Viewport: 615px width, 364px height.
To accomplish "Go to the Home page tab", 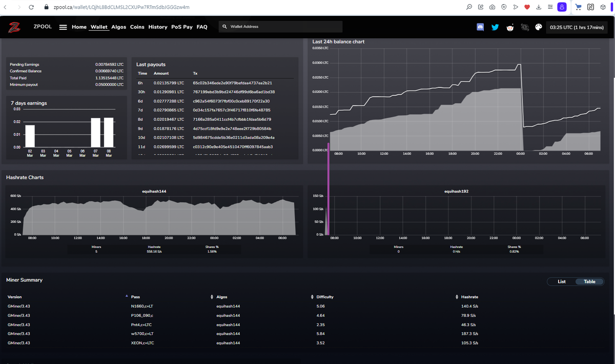I will tap(79, 27).
